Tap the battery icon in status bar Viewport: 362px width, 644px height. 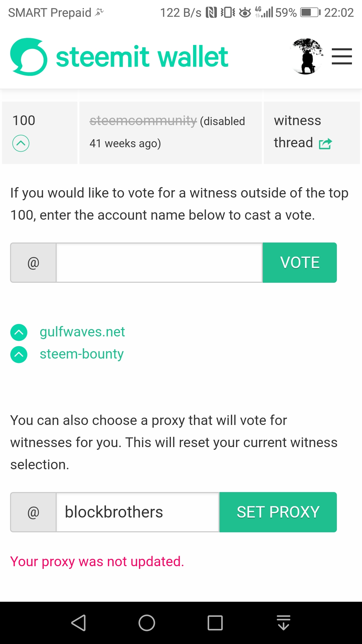(x=310, y=13)
